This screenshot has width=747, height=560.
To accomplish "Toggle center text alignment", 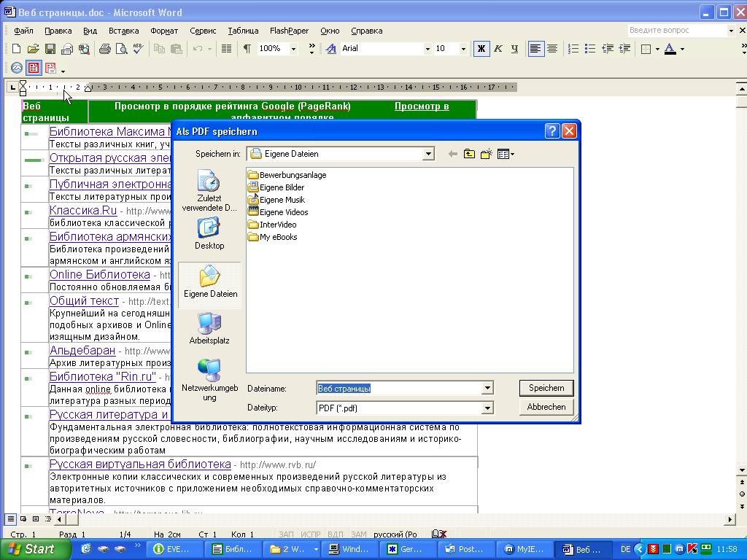I will click(x=552, y=49).
